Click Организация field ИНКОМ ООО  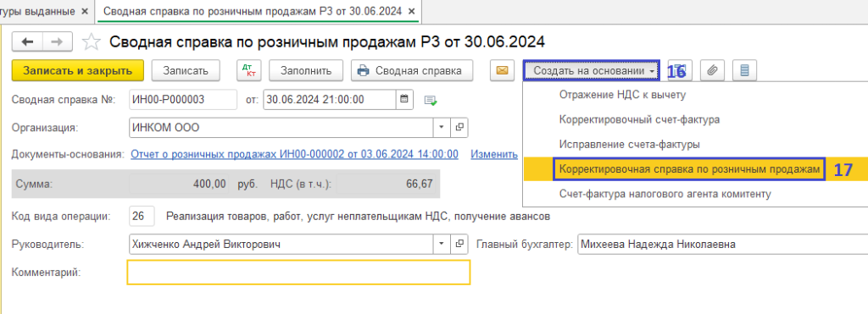(x=281, y=128)
